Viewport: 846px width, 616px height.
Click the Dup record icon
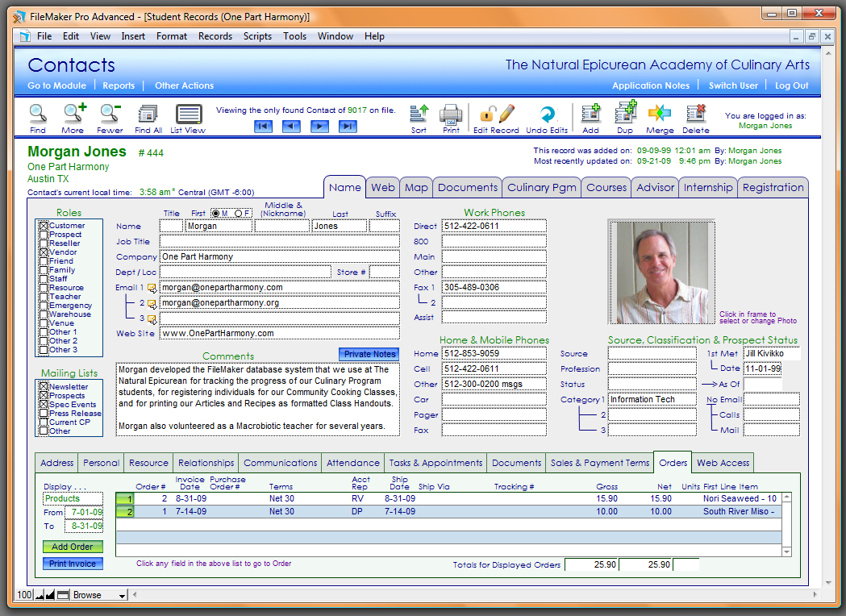coord(625,113)
